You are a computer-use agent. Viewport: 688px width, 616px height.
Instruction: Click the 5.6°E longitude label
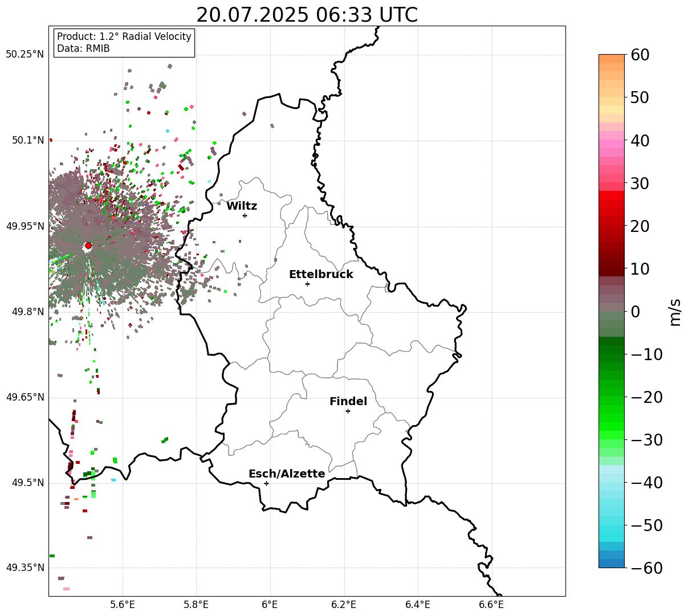pos(123,605)
